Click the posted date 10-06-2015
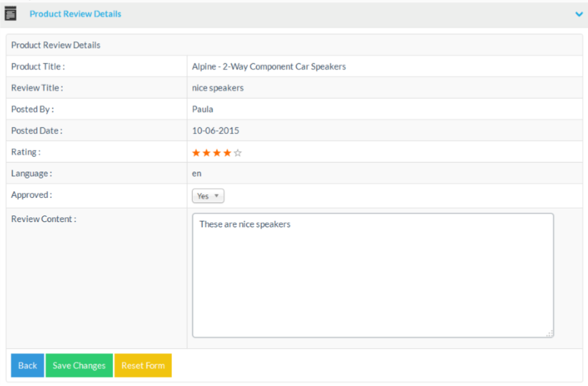This screenshot has height=386, width=588. tap(216, 131)
